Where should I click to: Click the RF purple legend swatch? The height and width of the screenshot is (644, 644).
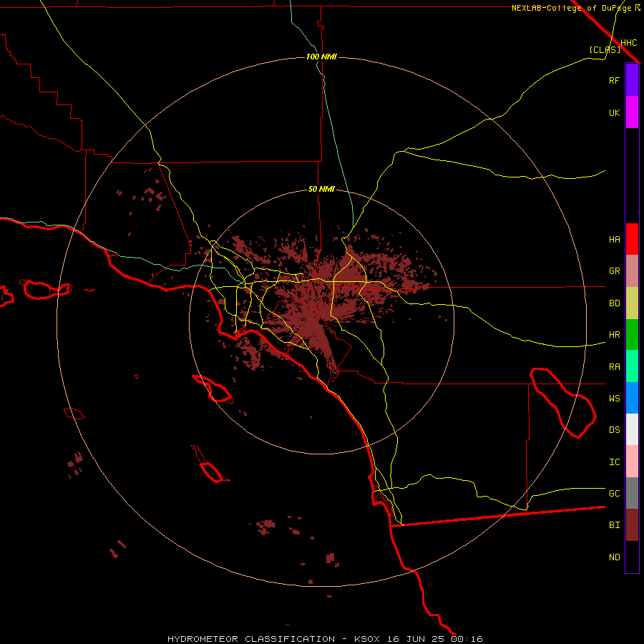[632, 80]
